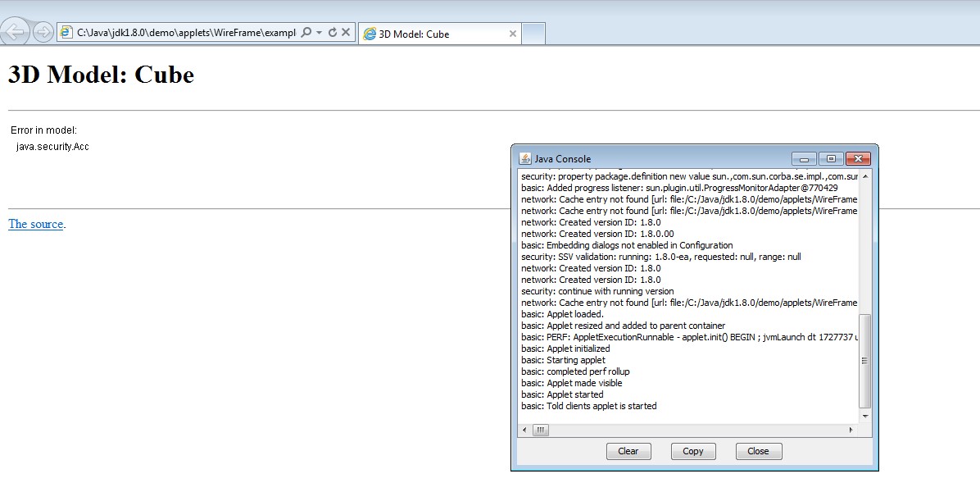980x483 pixels.
Task: Click the browser Back arrow button
Action: tap(16, 32)
